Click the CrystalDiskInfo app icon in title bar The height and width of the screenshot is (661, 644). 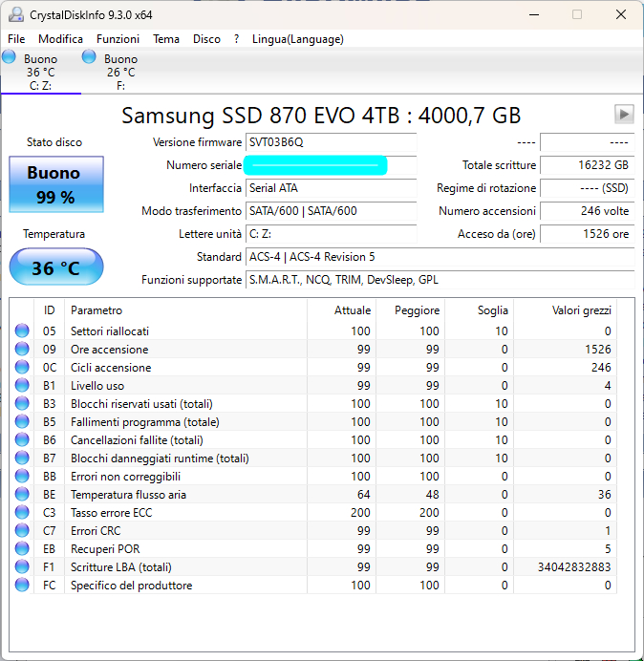pos(16,14)
